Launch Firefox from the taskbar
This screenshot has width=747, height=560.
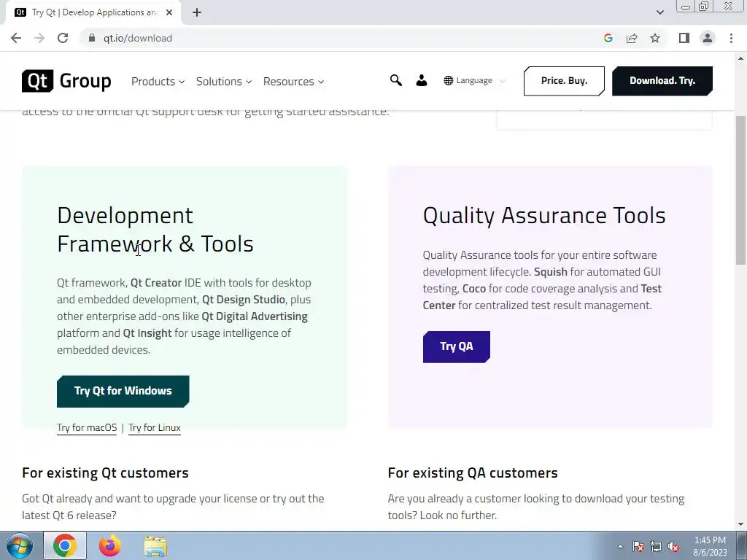pos(110,545)
